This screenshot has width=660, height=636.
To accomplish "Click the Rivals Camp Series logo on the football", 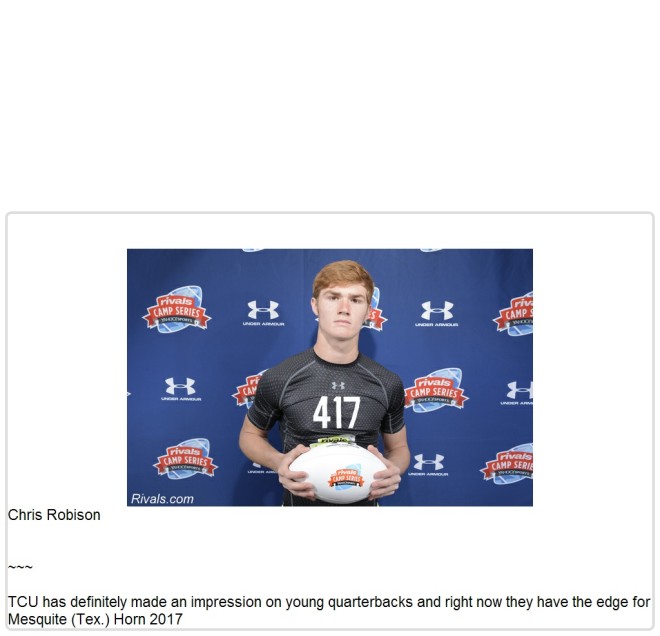I will [x=346, y=479].
